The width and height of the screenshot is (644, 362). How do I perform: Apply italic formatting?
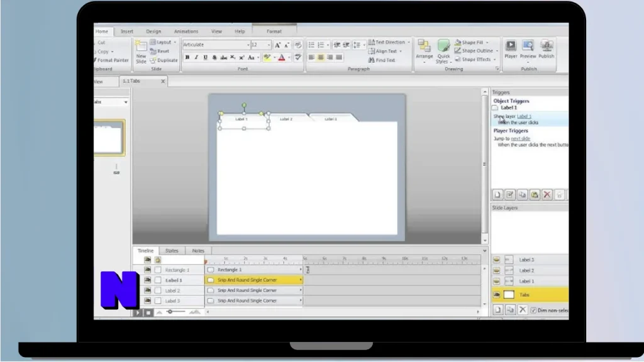click(x=196, y=57)
